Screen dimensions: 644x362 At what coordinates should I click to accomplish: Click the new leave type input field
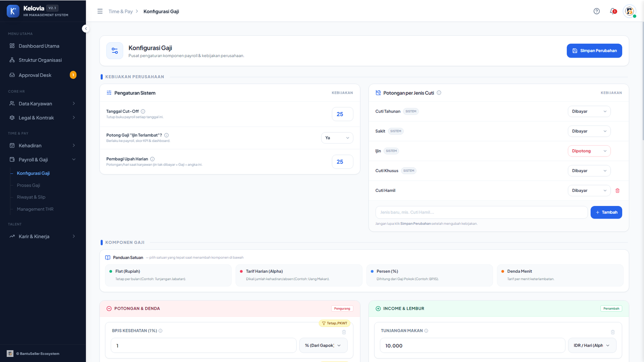[x=481, y=212]
